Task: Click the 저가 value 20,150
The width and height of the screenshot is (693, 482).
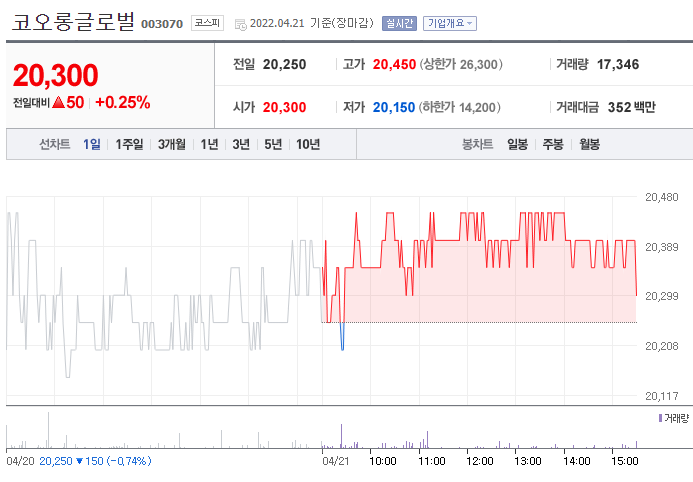Action: 394,107
